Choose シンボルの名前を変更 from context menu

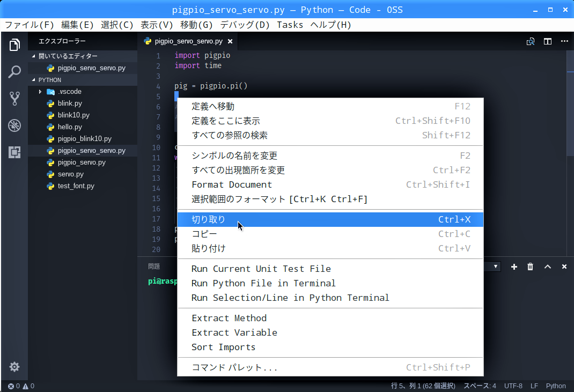click(330, 156)
